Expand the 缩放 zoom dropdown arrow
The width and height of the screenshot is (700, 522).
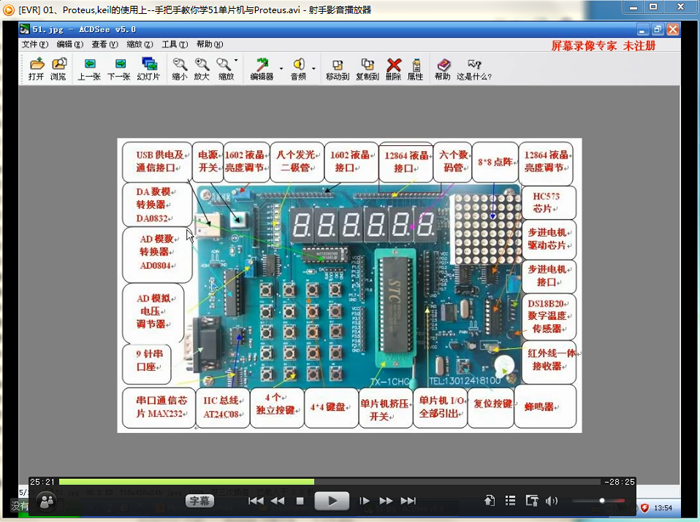236,60
